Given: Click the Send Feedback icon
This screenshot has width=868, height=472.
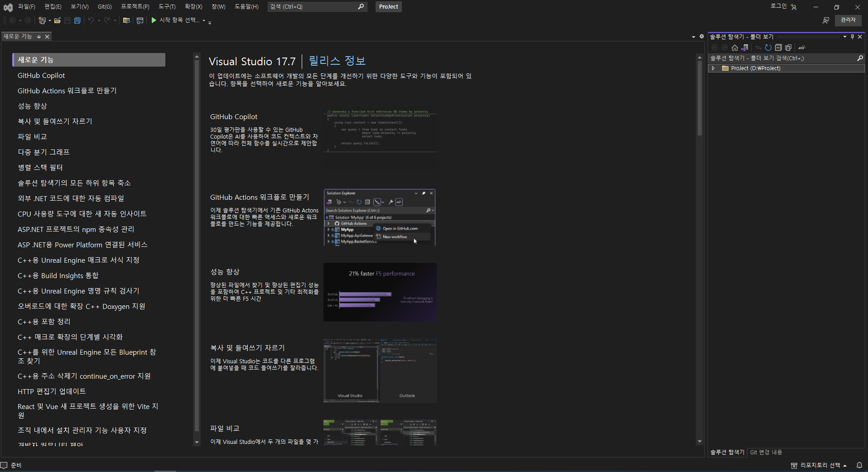Looking at the screenshot, I should [x=825, y=20].
